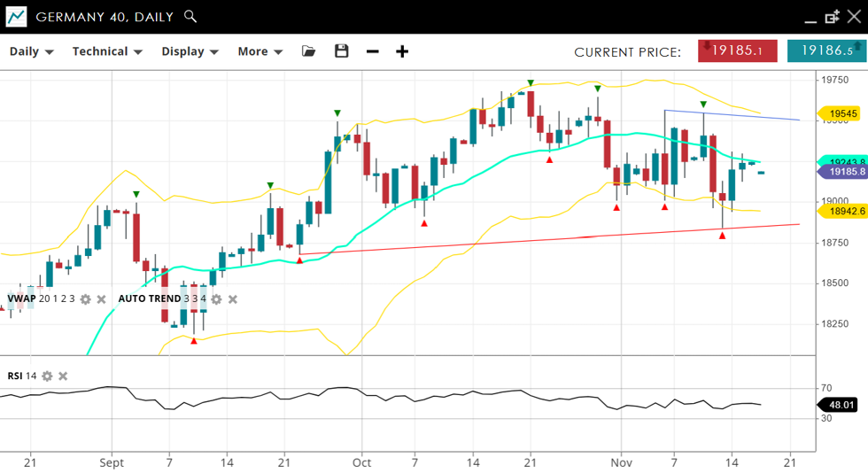868x473 pixels.
Task: Expand the More dropdown
Action: pyautogui.click(x=260, y=51)
